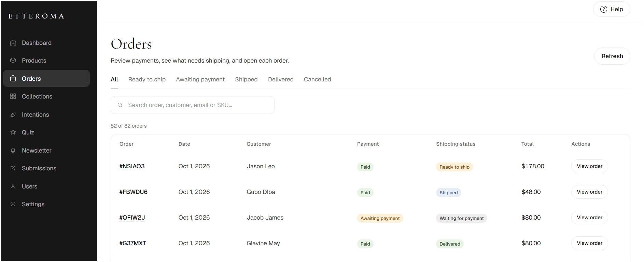Viewport: 644px width, 262px height.
Task: Open Dashboard from the sidebar
Action: point(46,43)
